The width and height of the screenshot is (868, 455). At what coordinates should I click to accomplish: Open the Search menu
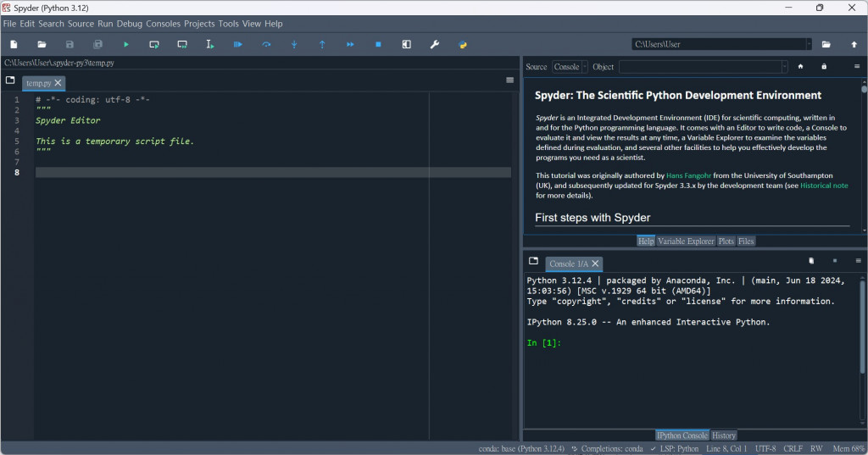[x=51, y=24]
